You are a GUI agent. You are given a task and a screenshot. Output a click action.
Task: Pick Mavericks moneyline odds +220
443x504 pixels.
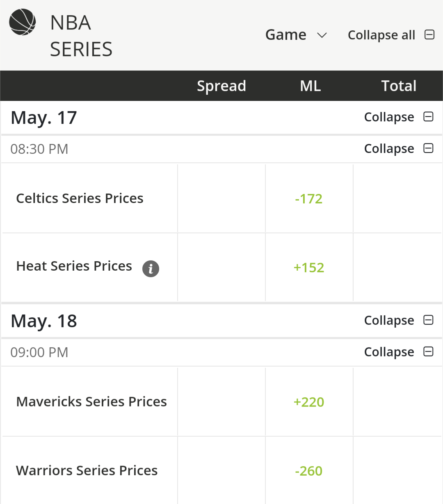click(309, 402)
